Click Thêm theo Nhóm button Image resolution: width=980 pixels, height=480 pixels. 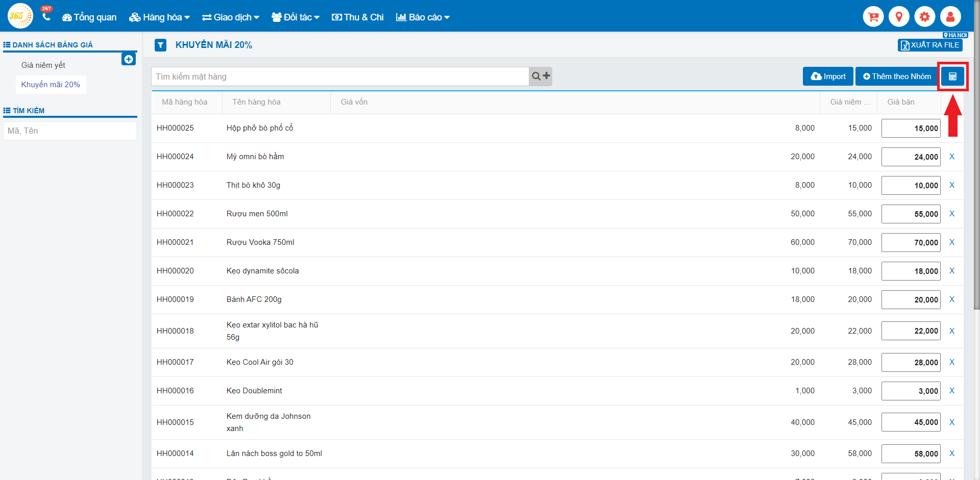pyautogui.click(x=896, y=77)
